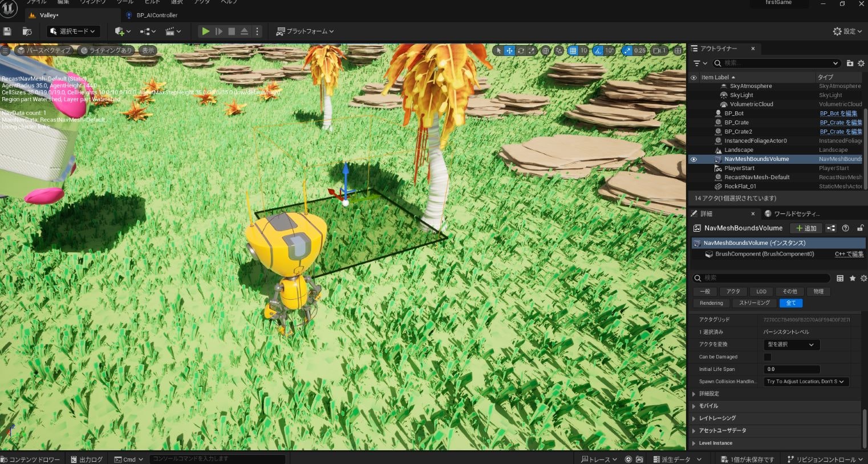Toggle visibility eye for NavMeshBoundsVolume row

(x=694, y=159)
